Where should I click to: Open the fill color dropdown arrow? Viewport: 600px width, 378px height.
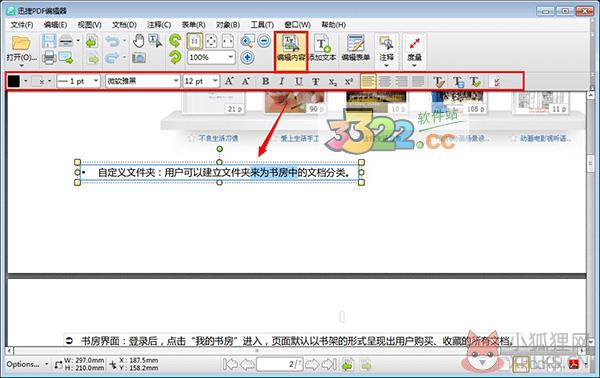pos(26,81)
